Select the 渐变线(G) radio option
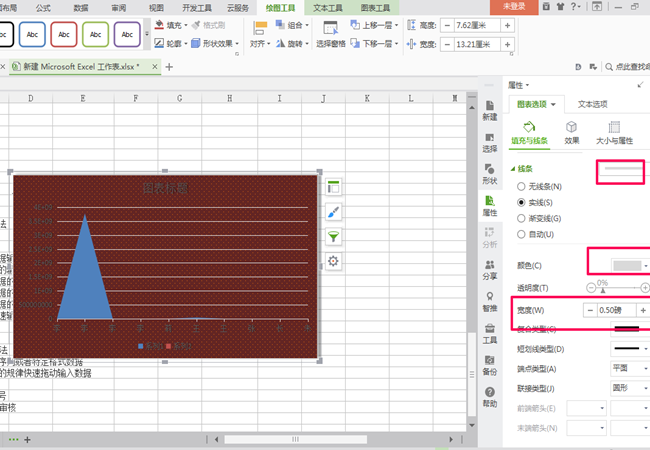This screenshot has height=450, width=650. (x=521, y=218)
